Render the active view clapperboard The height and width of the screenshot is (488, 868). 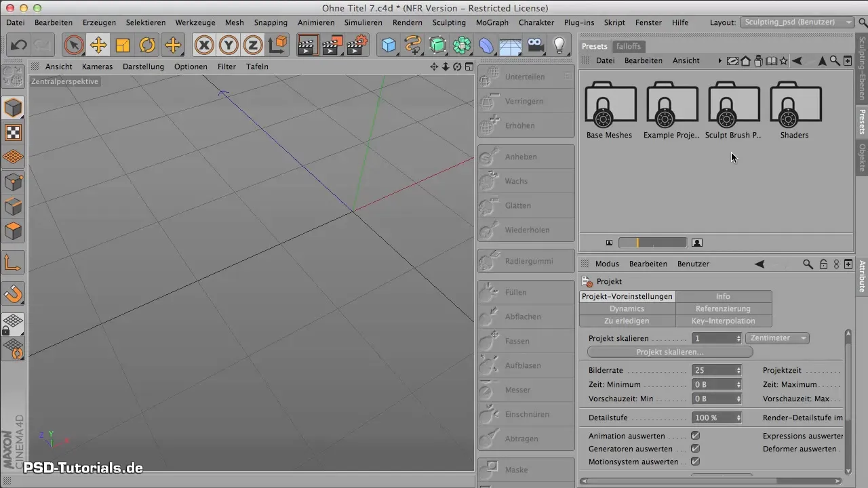[x=308, y=45]
